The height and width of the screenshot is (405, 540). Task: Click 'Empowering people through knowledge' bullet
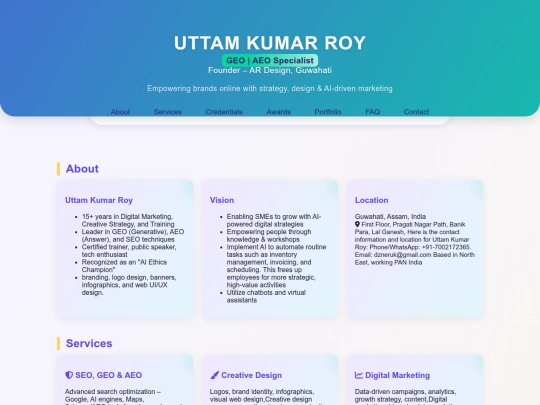[x=269, y=236]
